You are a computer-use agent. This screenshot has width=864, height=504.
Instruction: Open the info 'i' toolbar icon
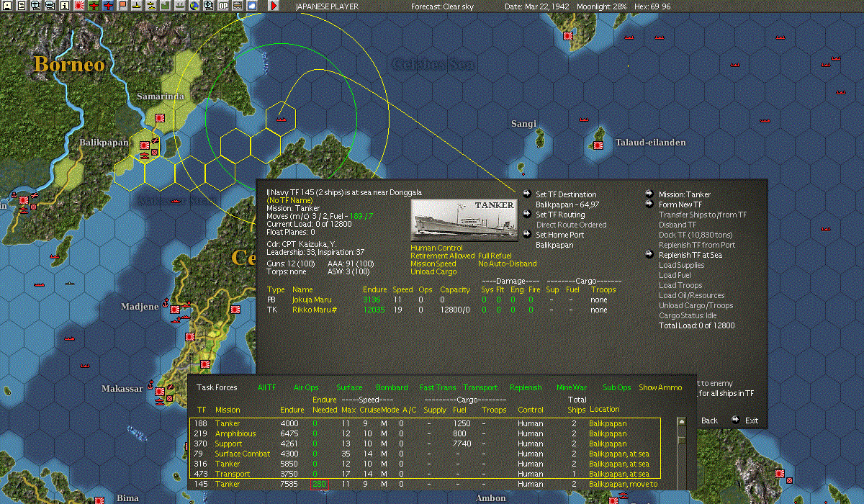click(x=64, y=5)
